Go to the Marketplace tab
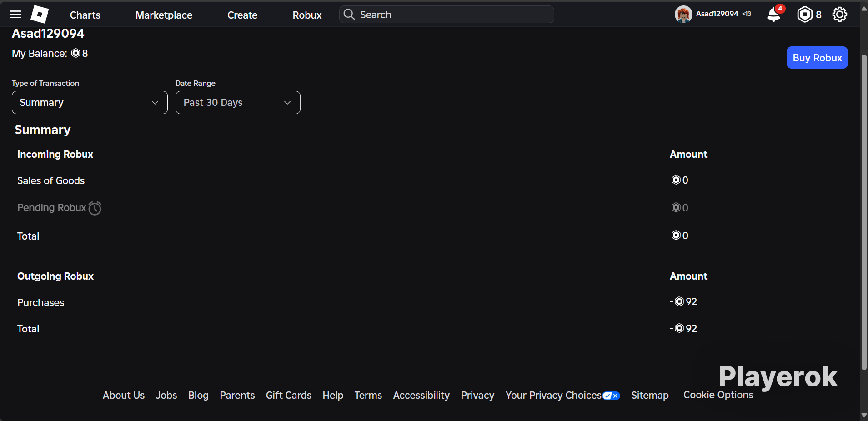Screen dimensions: 868x421 [164, 15]
